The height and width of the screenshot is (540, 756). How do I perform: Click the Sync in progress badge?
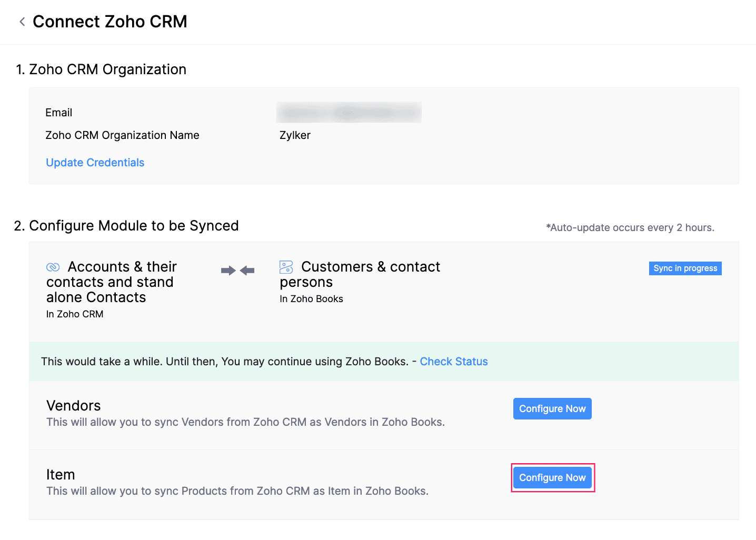coord(685,268)
